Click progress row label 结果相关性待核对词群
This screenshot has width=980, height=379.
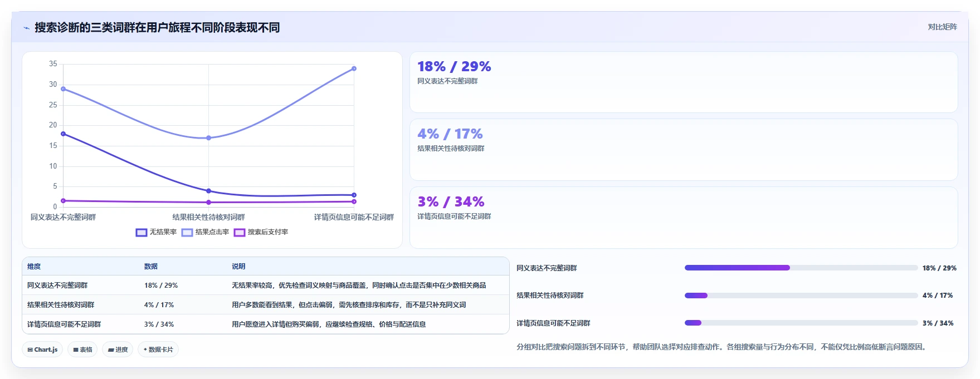[550, 296]
